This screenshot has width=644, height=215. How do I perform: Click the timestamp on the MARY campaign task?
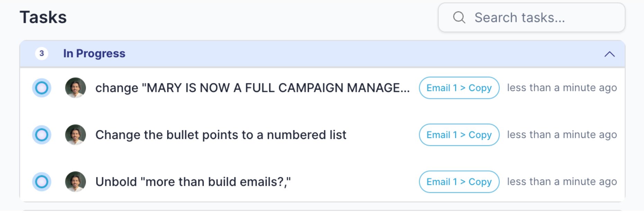562,88
